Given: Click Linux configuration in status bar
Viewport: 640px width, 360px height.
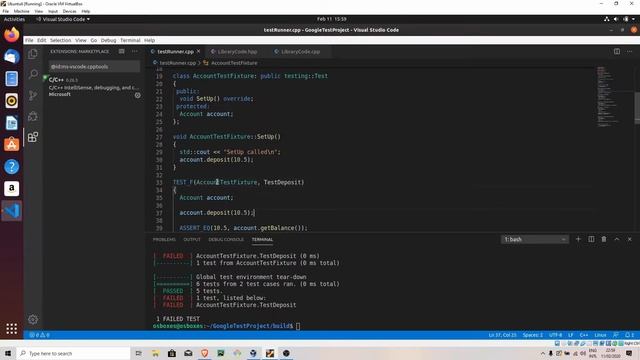Looking at the screenshot, I should [600, 335].
